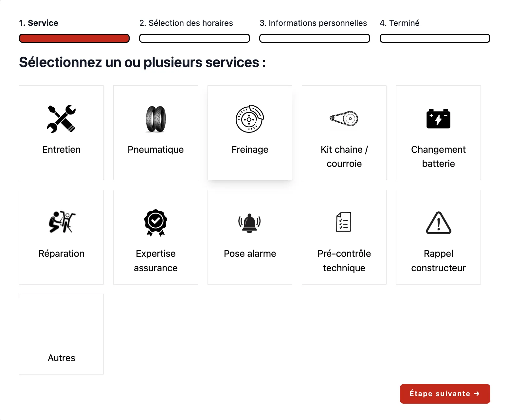Choose the Freinage brake disc icon
508x420 pixels.
tap(250, 119)
